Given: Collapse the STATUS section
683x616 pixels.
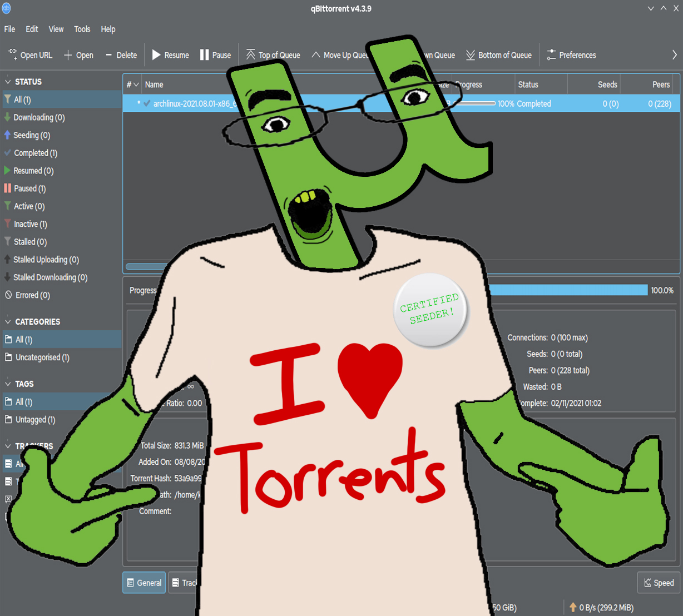Looking at the screenshot, I should click(8, 82).
